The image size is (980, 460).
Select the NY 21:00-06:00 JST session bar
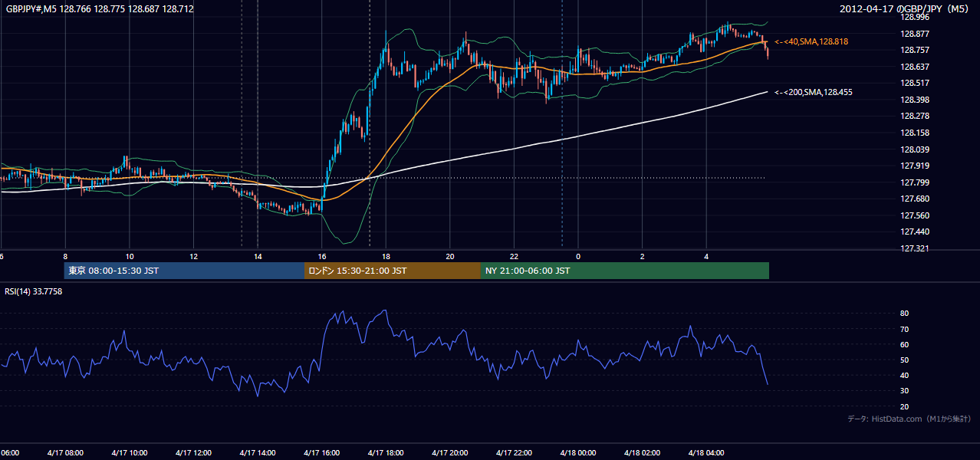coord(625,271)
